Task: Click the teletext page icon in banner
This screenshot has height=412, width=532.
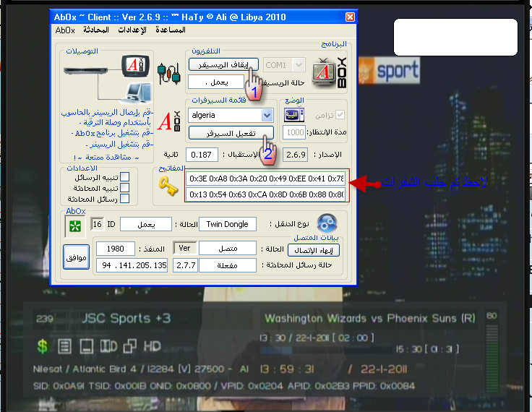Action: 64,346
